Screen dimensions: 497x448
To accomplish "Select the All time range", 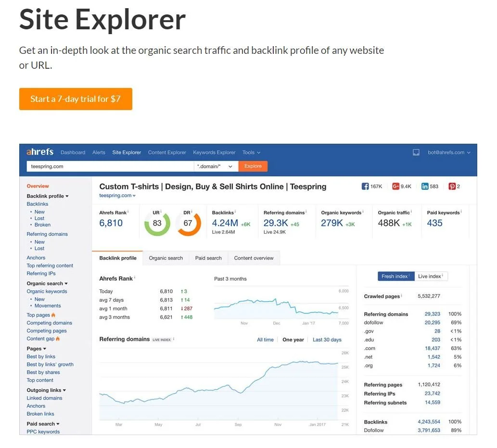I will 265,339.
